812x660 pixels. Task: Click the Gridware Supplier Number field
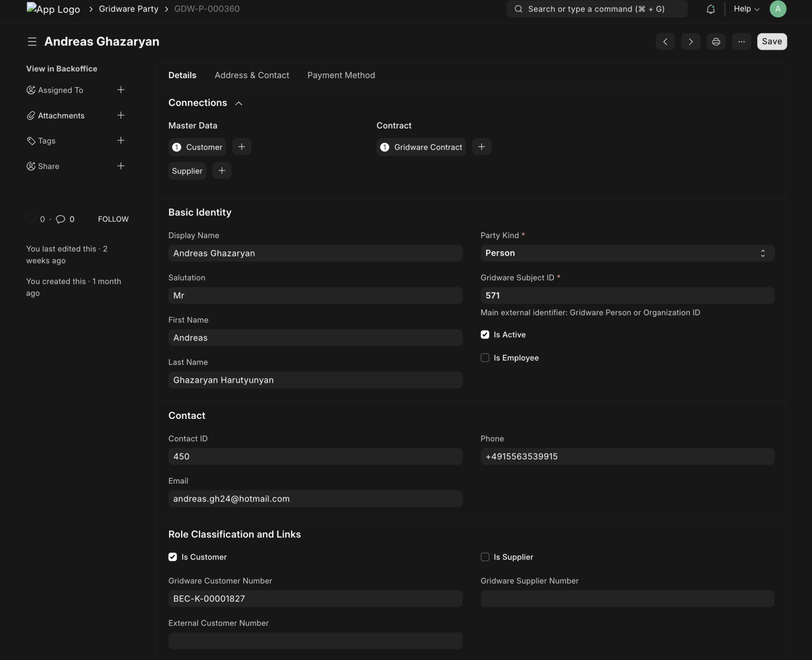627,599
